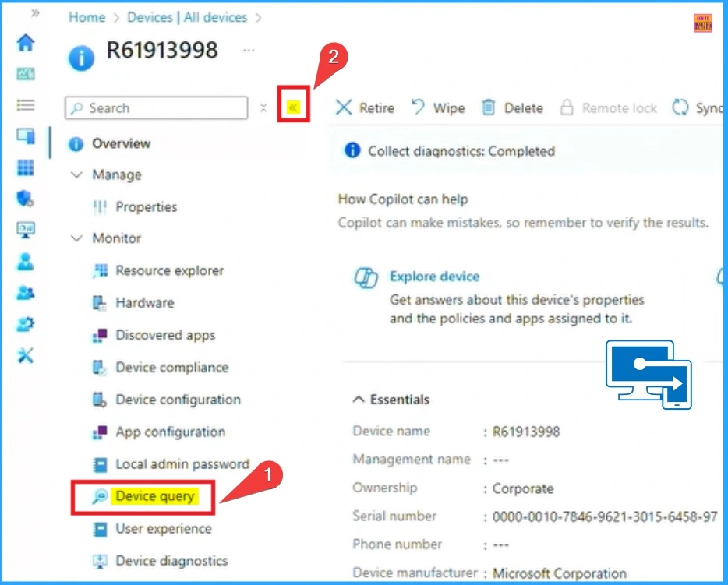
Task: Select Overview in the device menu
Action: [121, 144]
